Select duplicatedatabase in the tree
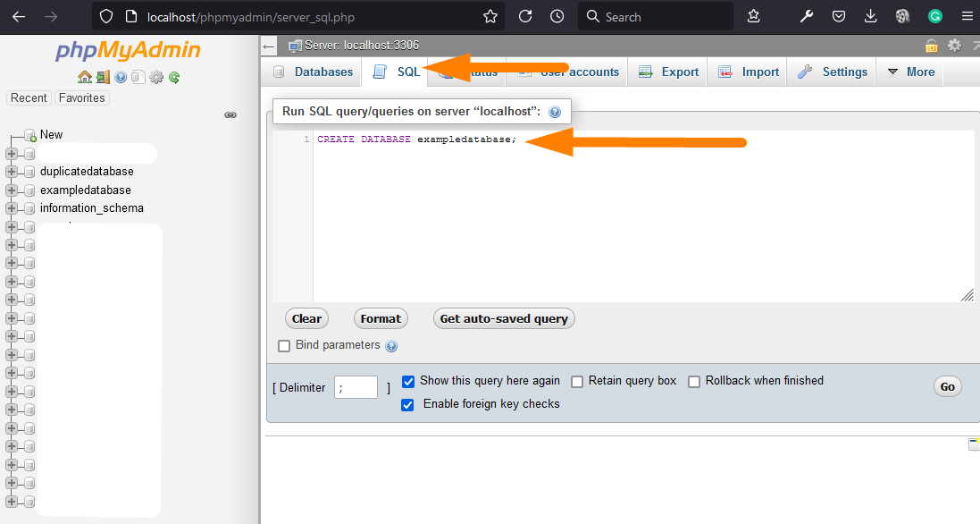980x524 pixels. (87, 172)
